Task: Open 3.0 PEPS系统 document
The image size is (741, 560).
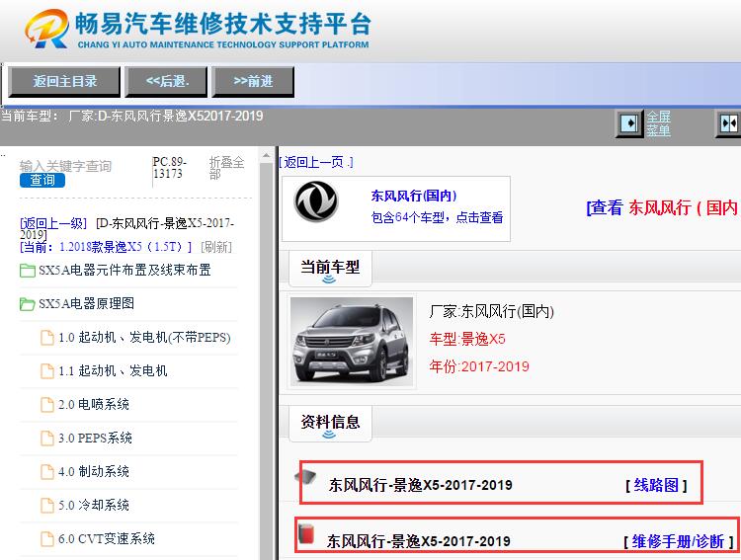Action: (95, 439)
